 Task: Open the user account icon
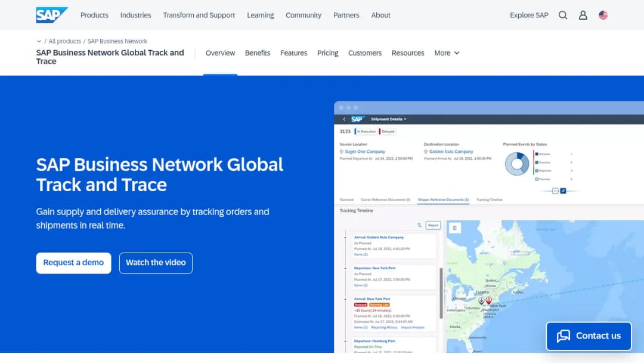click(x=583, y=15)
